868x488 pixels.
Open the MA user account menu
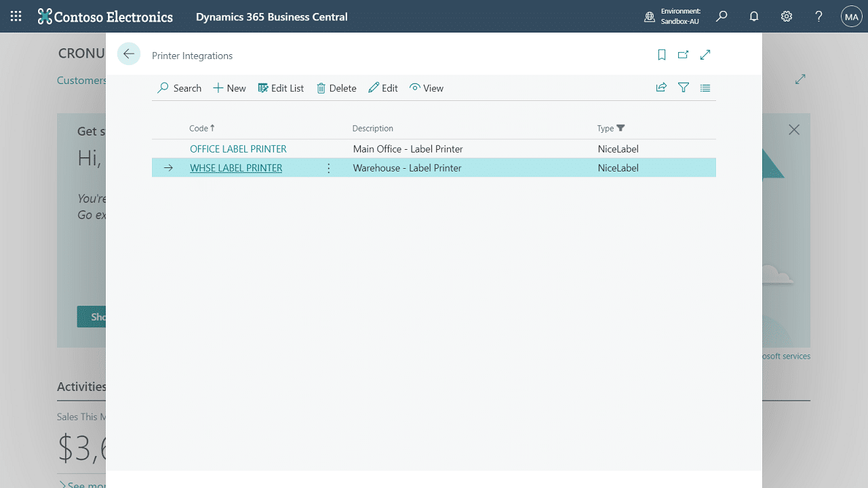coord(852,16)
